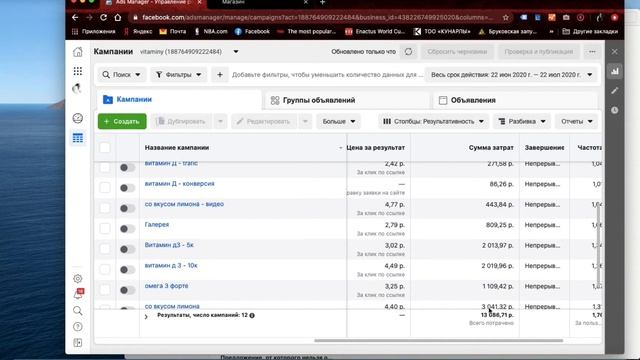
Task: Toggle the со вкусом лимона - видео switch
Action: [127, 208]
